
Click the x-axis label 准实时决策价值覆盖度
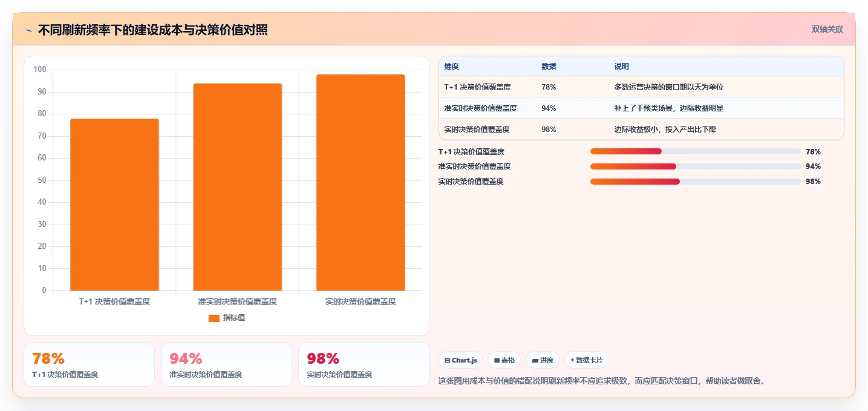click(x=237, y=301)
